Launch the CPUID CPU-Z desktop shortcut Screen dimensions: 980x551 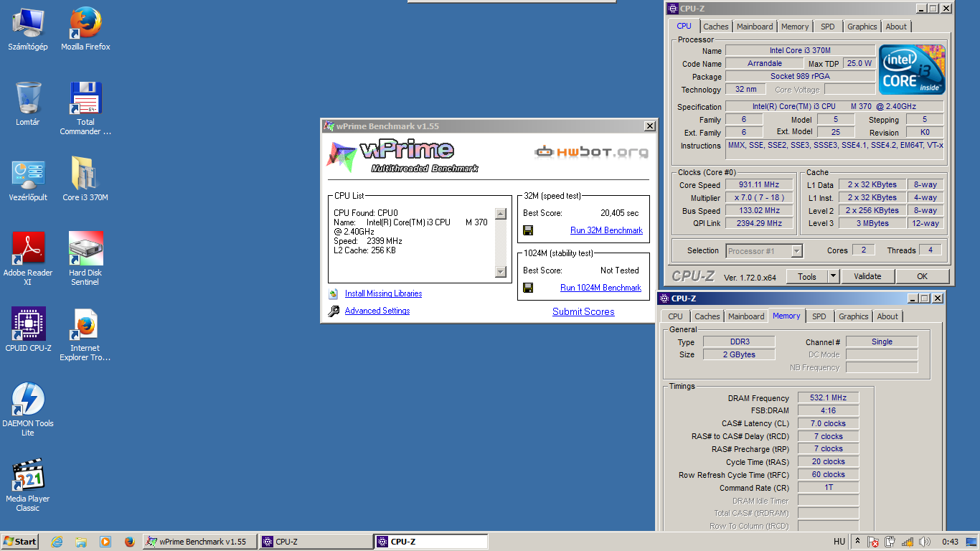[x=28, y=331]
